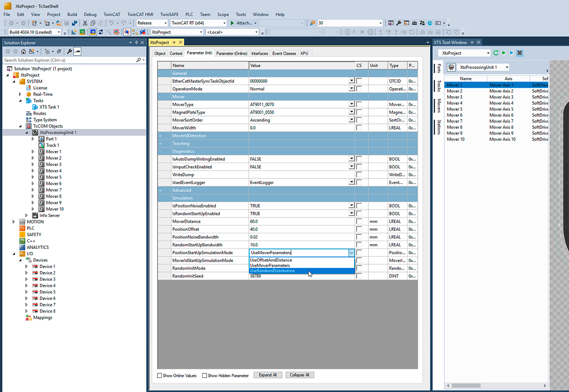Click the green play icon in XTS Tool Window
The width and height of the screenshot is (569, 392).
tap(505, 52)
